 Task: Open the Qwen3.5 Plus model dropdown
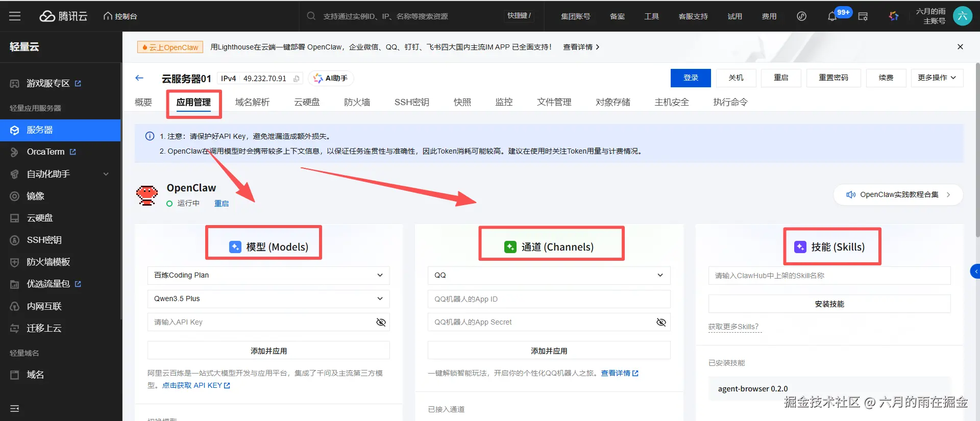pyautogui.click(x=268, y=299)
